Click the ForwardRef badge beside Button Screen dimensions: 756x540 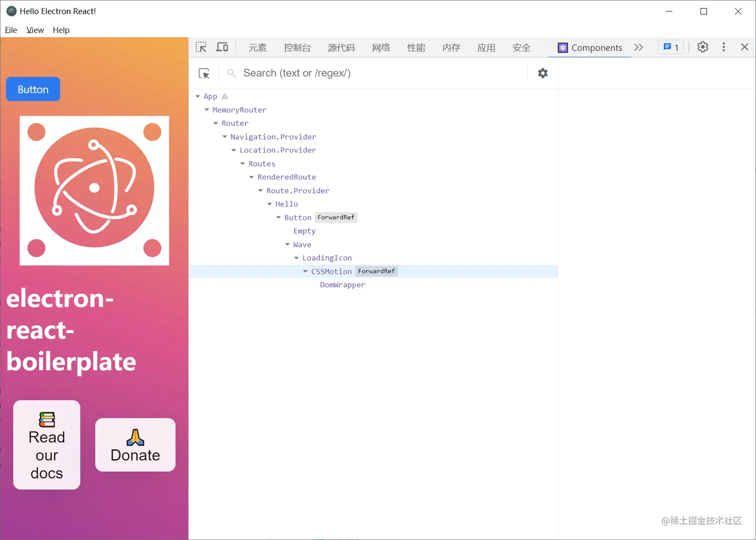coord(336,217)
